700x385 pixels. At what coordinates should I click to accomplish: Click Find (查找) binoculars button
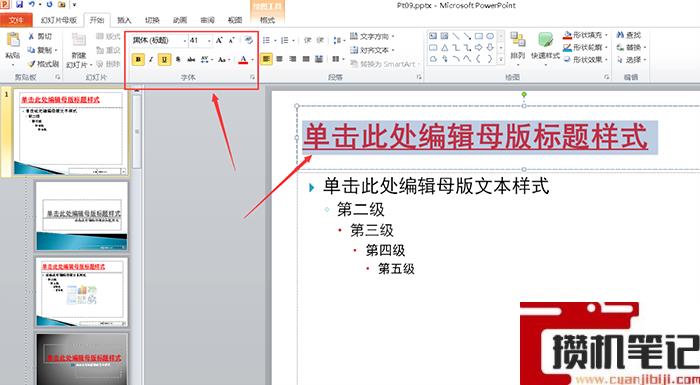pyautogui.click(x=629, y=35)
